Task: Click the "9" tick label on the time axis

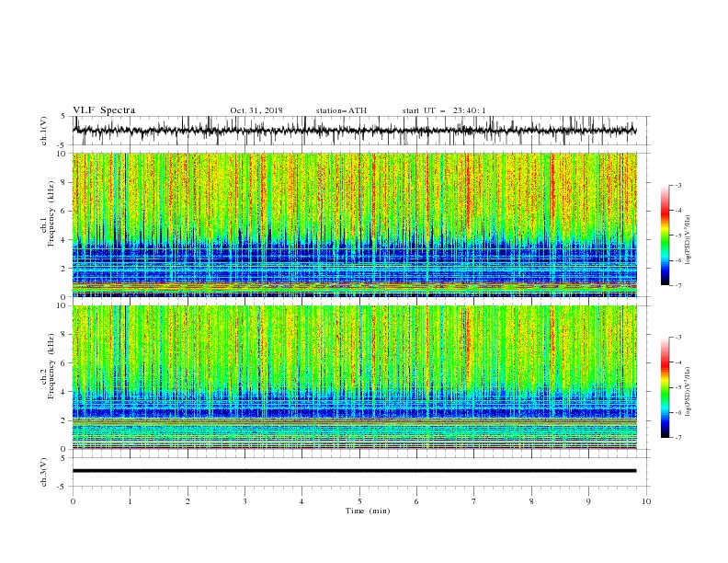Action: [588, 501]
